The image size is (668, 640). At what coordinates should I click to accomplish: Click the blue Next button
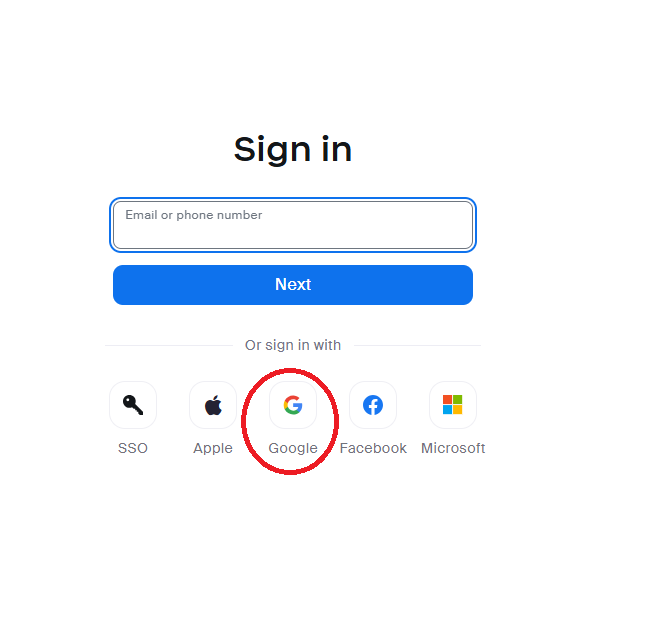pos(293,285)
